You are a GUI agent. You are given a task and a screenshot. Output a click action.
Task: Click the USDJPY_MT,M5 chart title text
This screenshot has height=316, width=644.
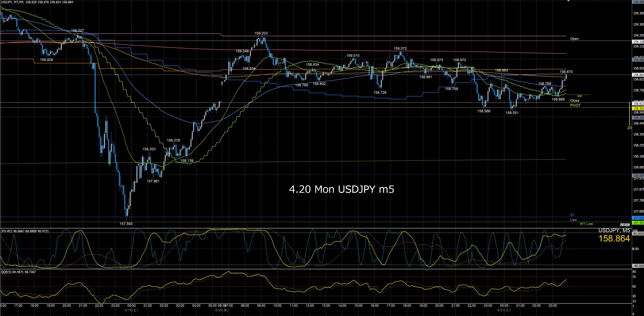point(12,2)
